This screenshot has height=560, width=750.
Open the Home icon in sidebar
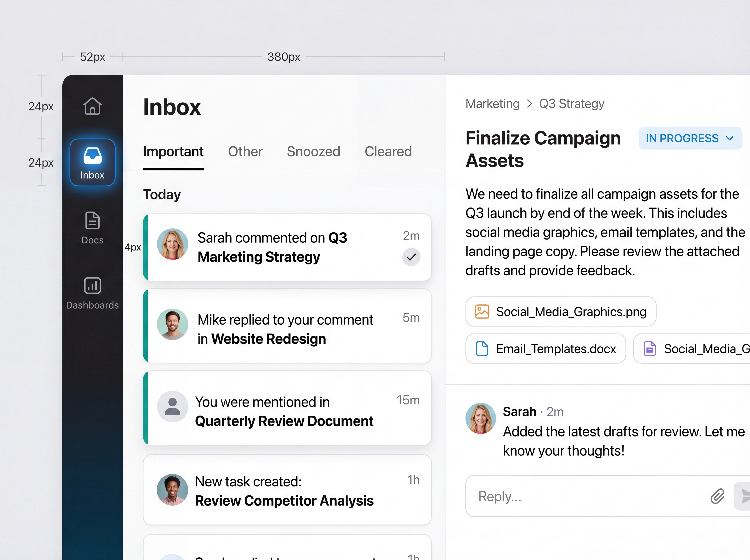92,106
